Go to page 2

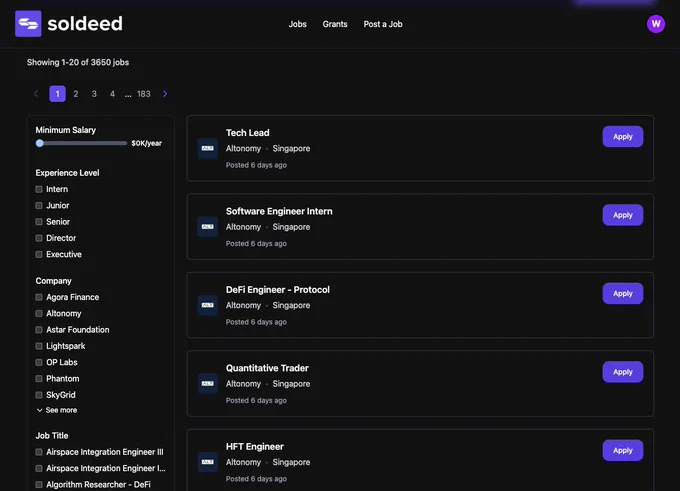tap(76, 94)
